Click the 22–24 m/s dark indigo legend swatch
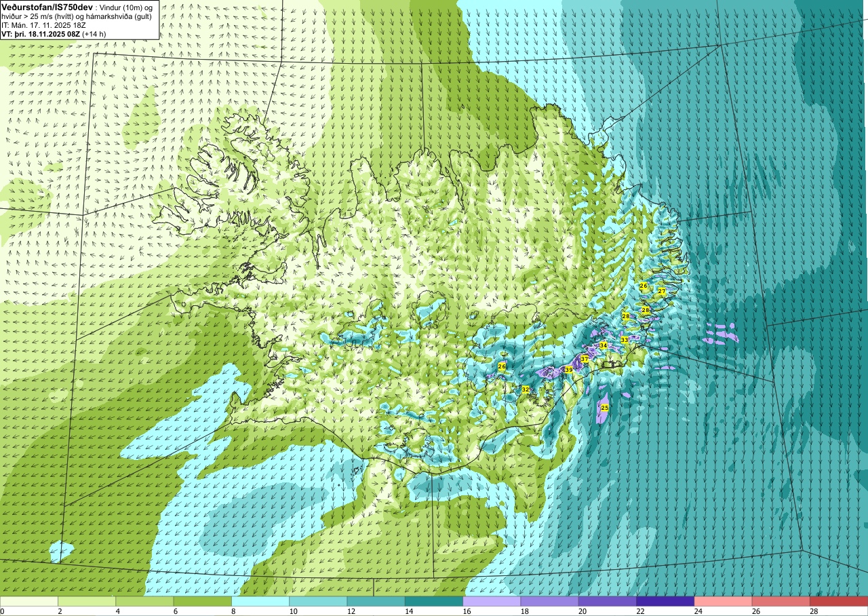This screenshot has width=868, height=616. pyautogui.click(x=665, y=601)
